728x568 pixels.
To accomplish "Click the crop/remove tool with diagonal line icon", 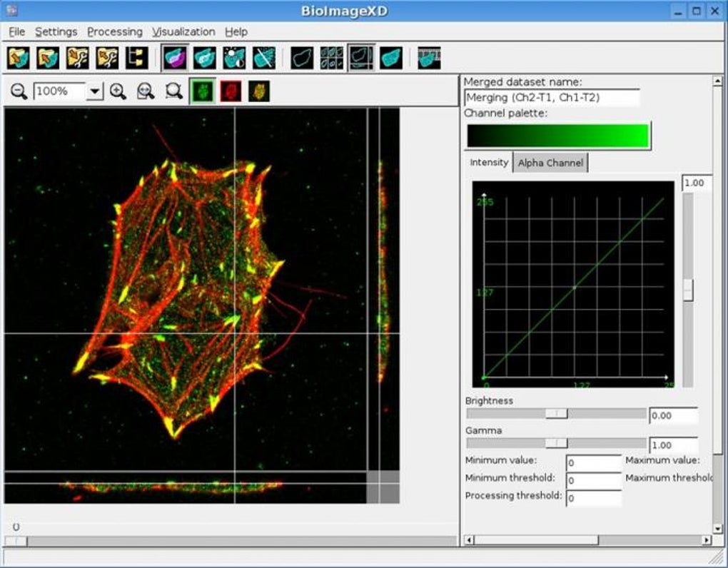I will [x=263, y=57].
